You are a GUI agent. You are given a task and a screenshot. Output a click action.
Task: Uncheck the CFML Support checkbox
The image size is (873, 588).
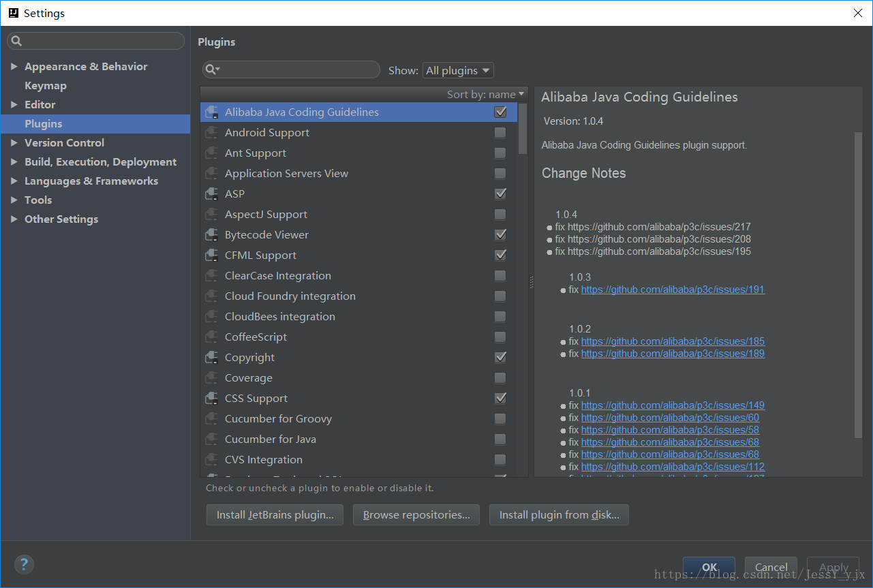pos(500,255)
